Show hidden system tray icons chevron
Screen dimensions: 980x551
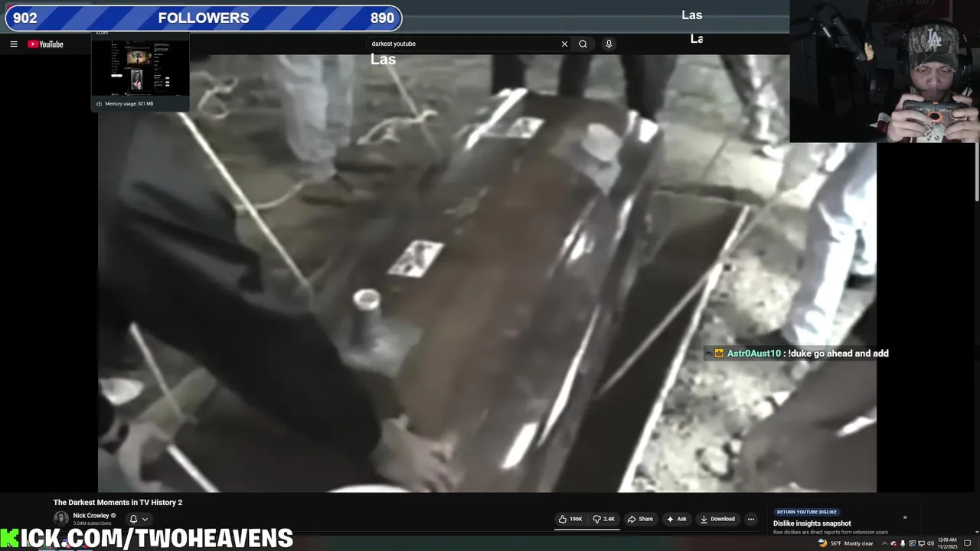(884, 543)
